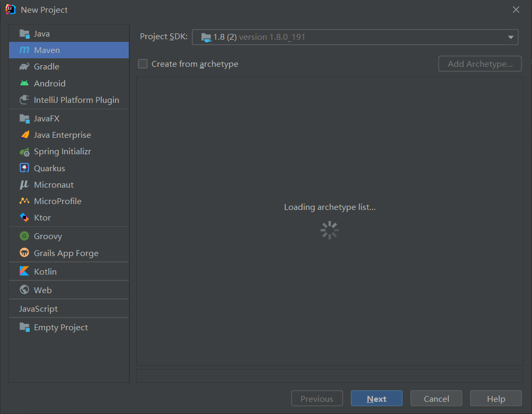
Task: Click the Project SDK label
Action: pyautogui.click(x=164, y=37)
